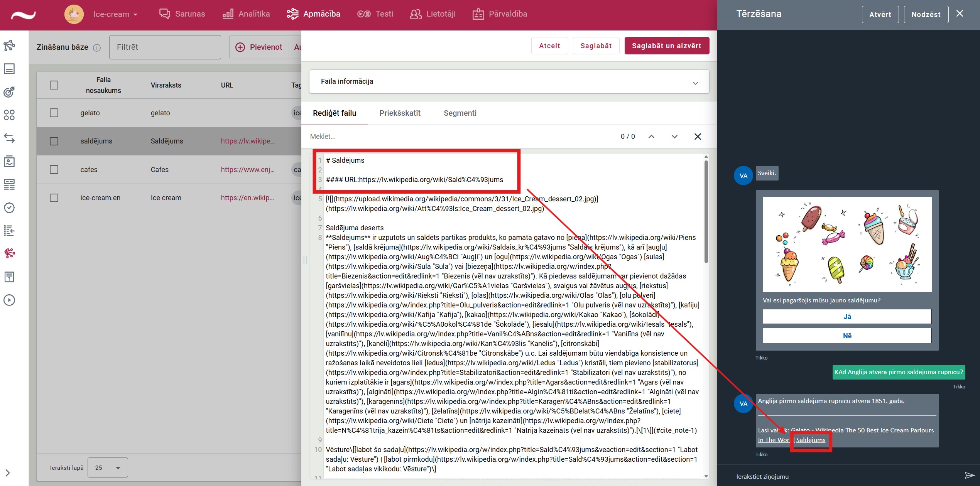Open the Analītika menu

246,14
